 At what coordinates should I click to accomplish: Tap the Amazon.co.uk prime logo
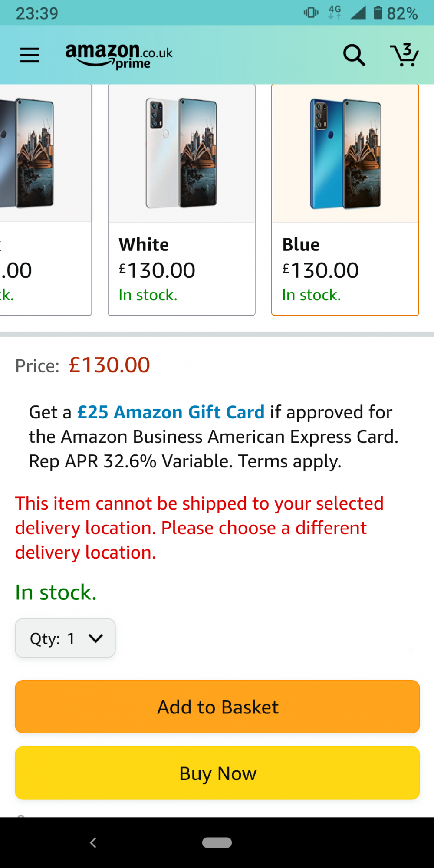click(x=119, y=56)
